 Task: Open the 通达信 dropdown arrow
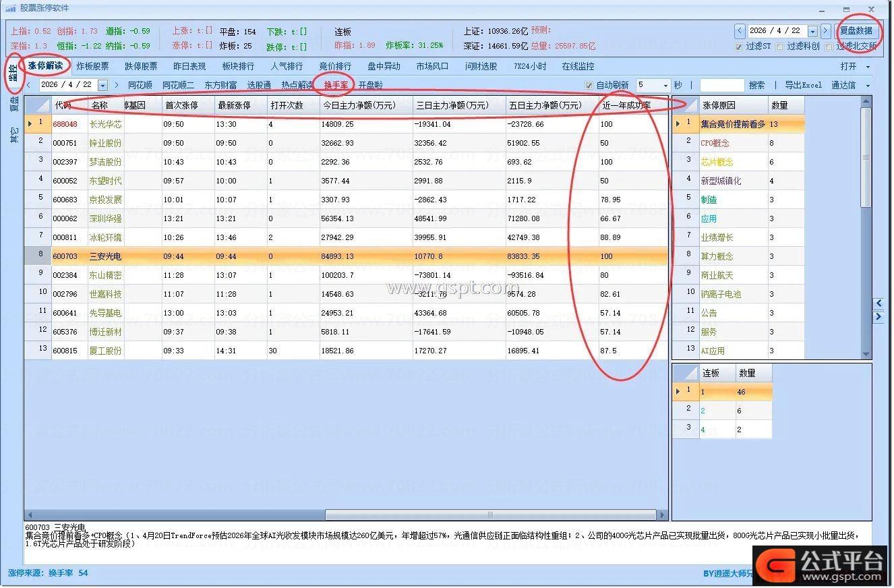point(868,86)
